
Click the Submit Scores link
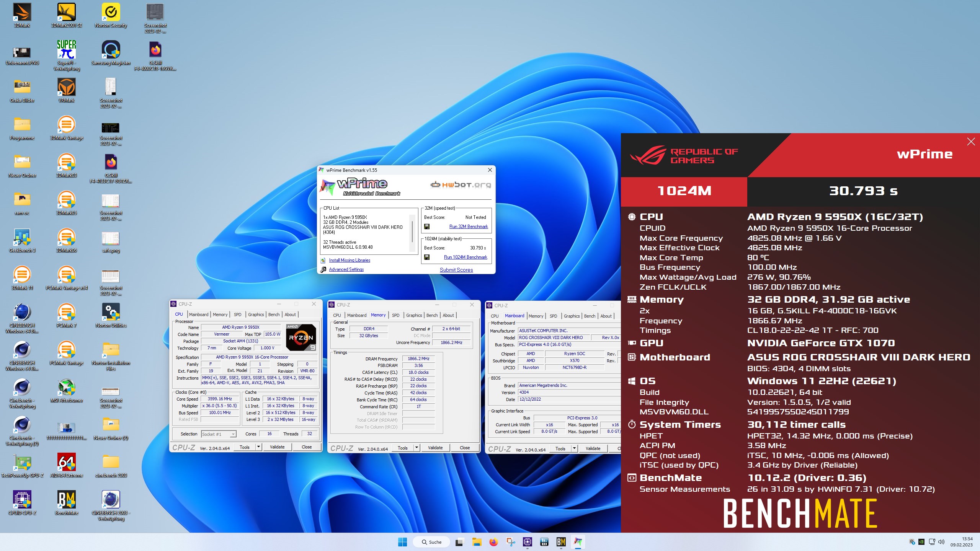click(x=456, y=270)
